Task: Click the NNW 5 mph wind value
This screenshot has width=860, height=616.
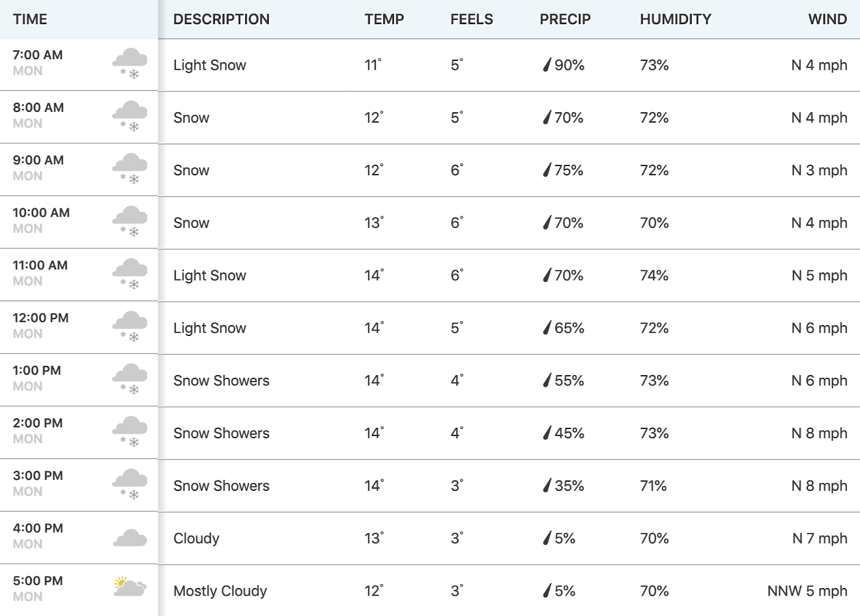Action: [807, 591]
